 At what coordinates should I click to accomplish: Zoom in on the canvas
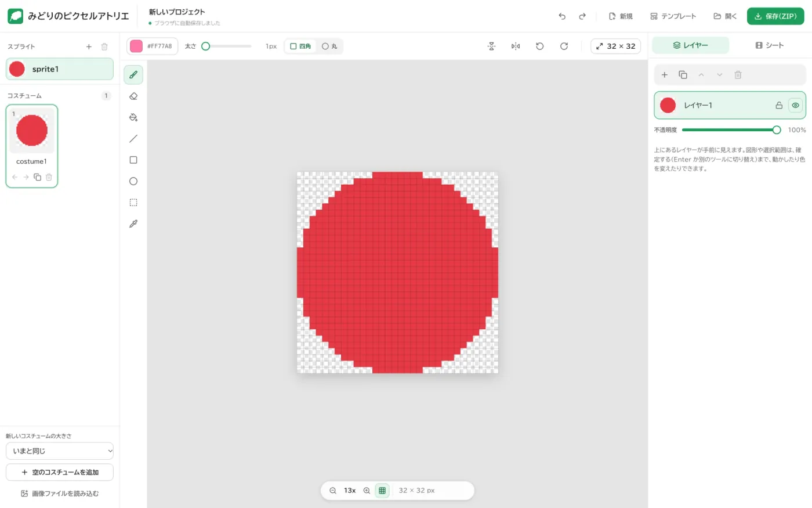367,491
